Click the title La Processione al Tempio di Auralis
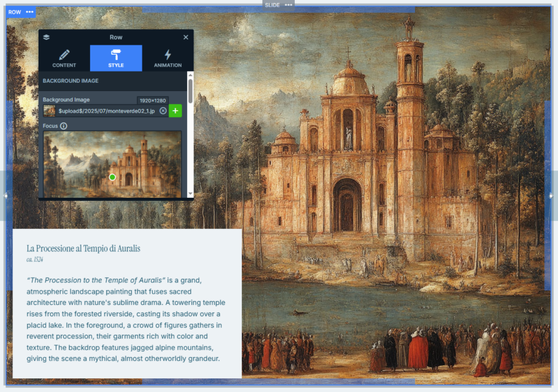This screenshot has height=392, width=558. tap(83, 248)
